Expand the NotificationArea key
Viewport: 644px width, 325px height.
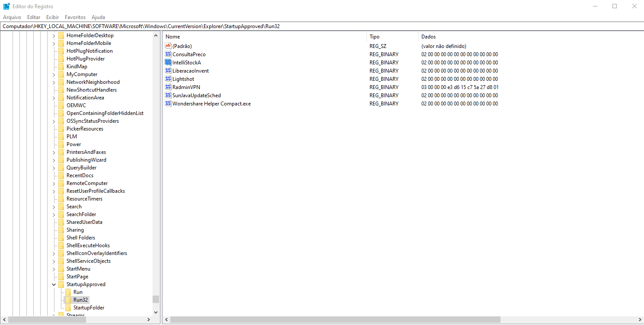pyautogui.click(x=54, y=98)
